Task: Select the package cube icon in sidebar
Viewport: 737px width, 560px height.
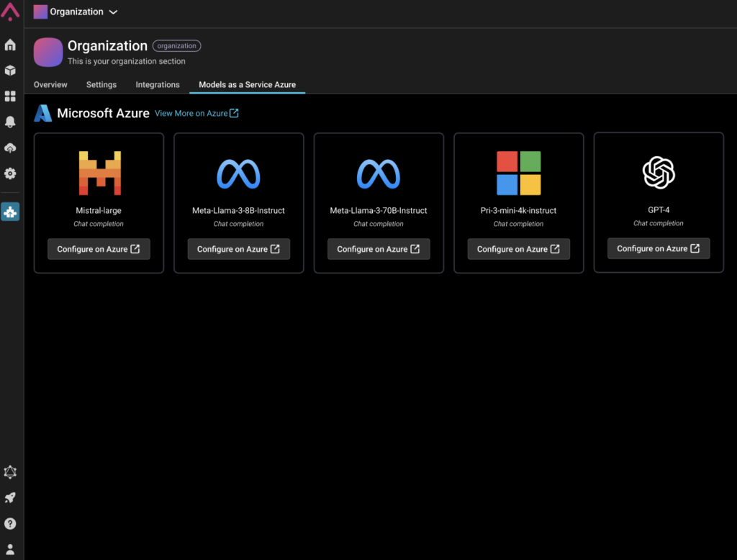Action: pyautogui.click(x=10, y=71)
